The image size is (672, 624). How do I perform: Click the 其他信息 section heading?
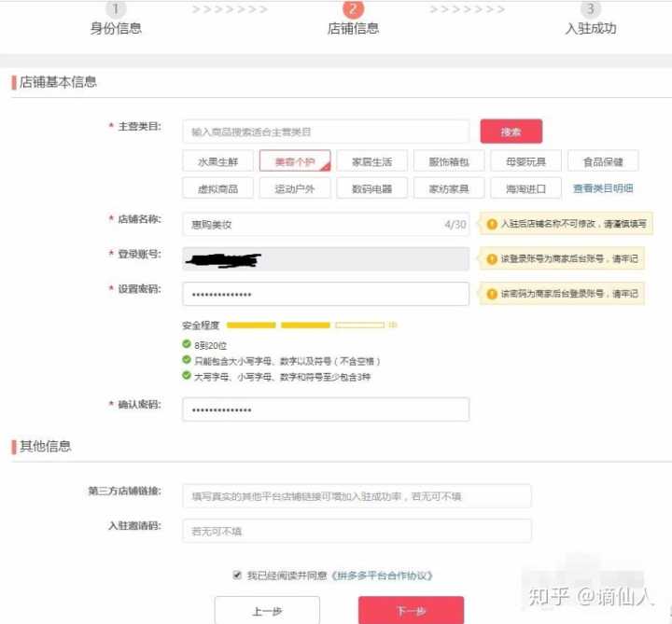click(x=46, y=446)
